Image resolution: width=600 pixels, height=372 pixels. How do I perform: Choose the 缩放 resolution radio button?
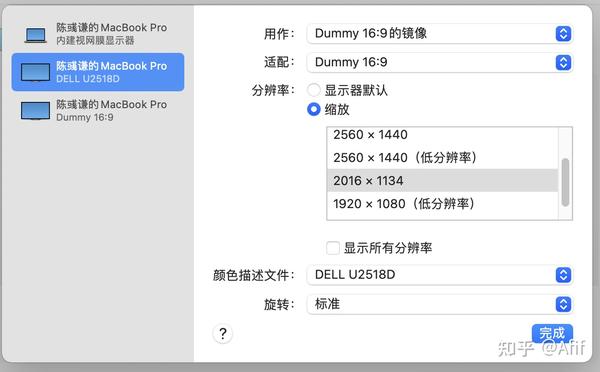314,109
